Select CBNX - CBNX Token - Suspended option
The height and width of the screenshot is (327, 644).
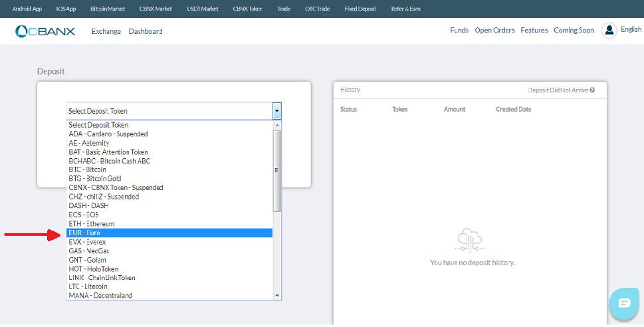pos(169,187)
